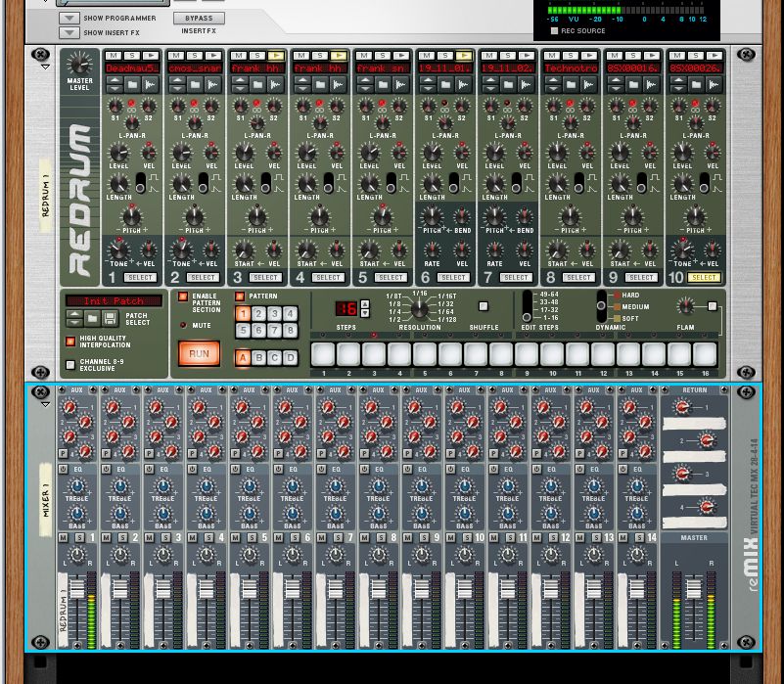Solo Redrum drum channel 2

pyautogui.click(x=195, y=56)
